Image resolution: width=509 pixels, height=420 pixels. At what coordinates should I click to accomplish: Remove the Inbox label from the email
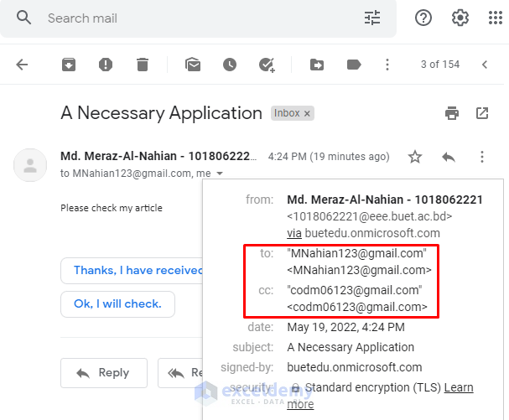[x=307, y=113]
